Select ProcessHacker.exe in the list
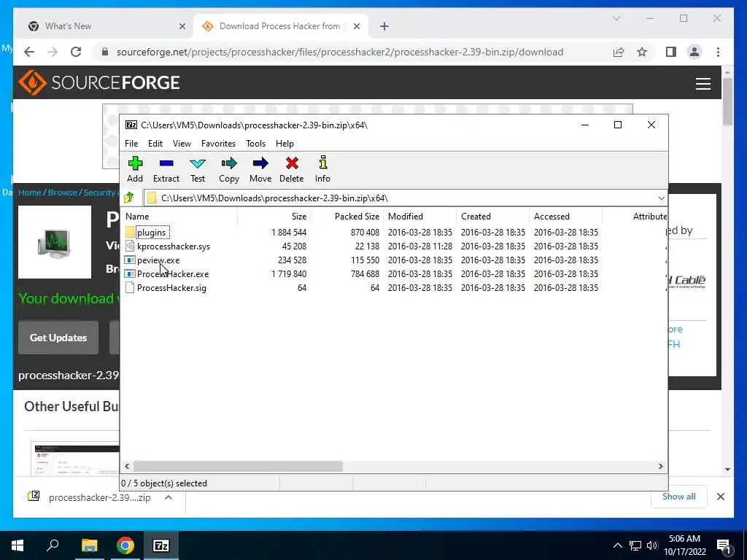This screenshot has width=747, height=560. [x=172, y=274]
